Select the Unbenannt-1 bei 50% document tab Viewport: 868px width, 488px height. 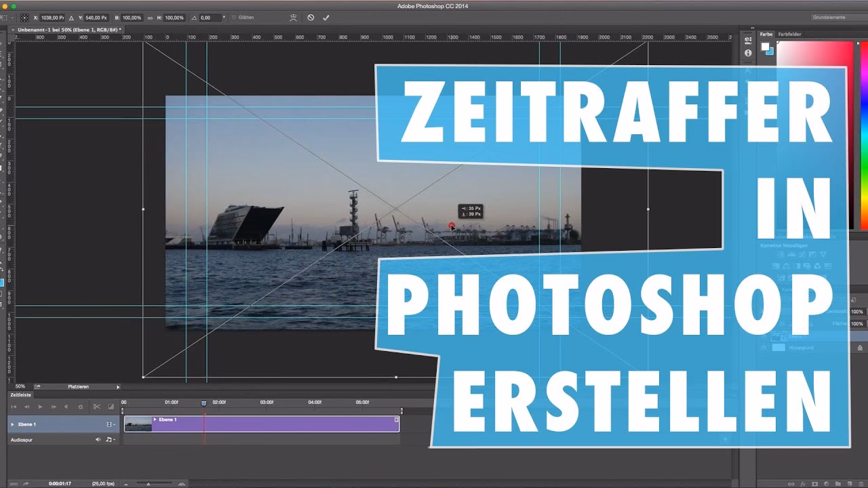click(69, 30)
